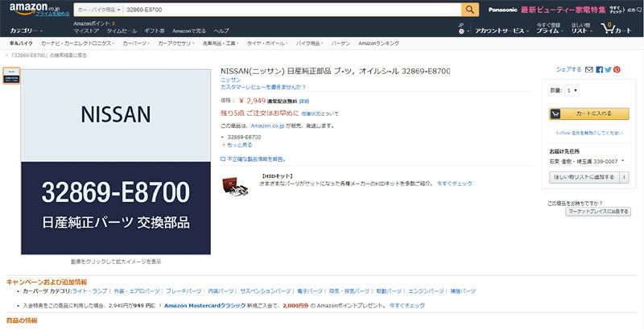Click the ブレーキパーツ category link
Image resolution: width=644 pixels, height=330 pixels.
(184, 291)
